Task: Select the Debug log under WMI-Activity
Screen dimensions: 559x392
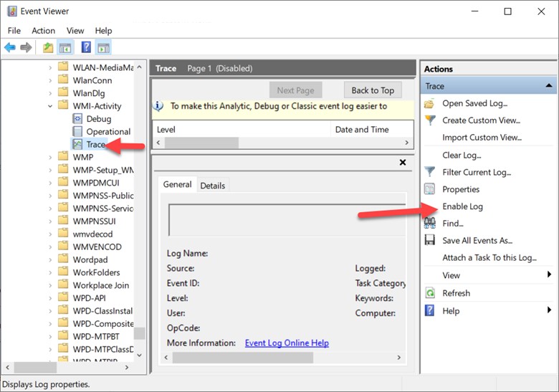Action: tap(98, 119)
